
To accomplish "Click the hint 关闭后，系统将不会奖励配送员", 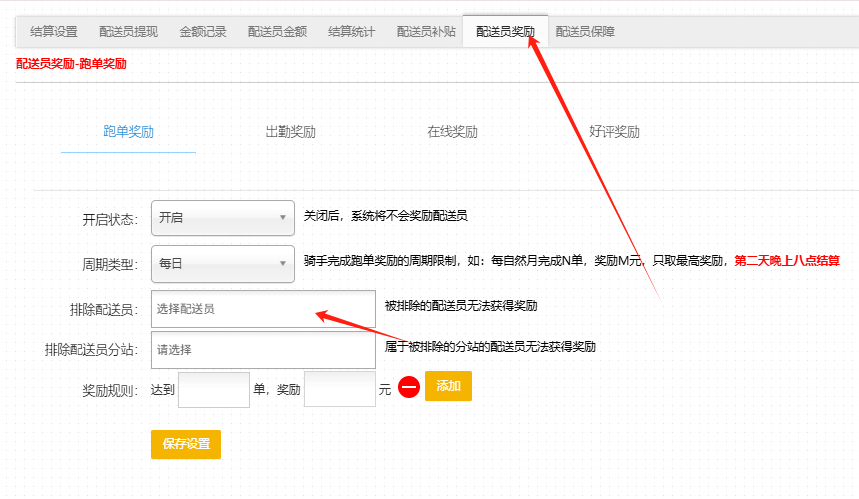I will coord(386,216).
